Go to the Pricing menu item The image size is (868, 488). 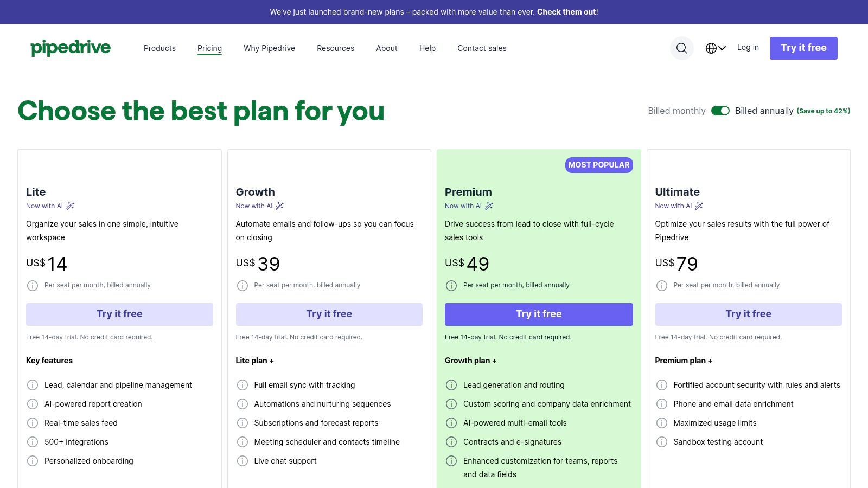(209, 48)
